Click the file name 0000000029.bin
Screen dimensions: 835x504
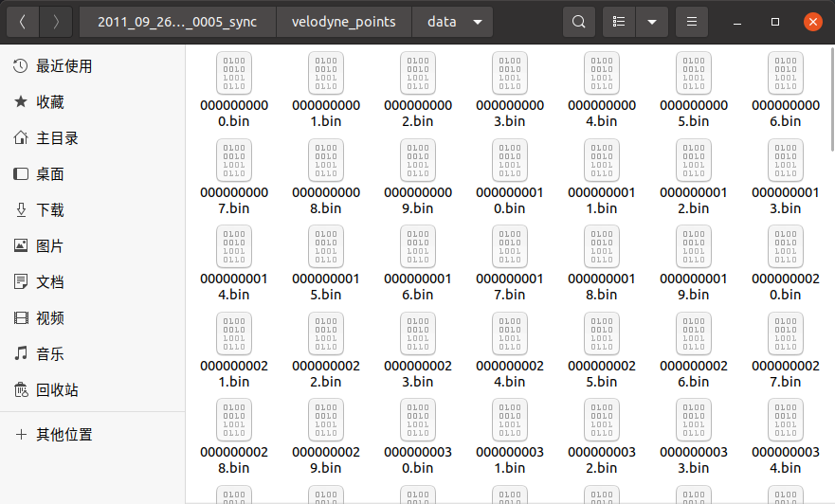click(326, 459)
